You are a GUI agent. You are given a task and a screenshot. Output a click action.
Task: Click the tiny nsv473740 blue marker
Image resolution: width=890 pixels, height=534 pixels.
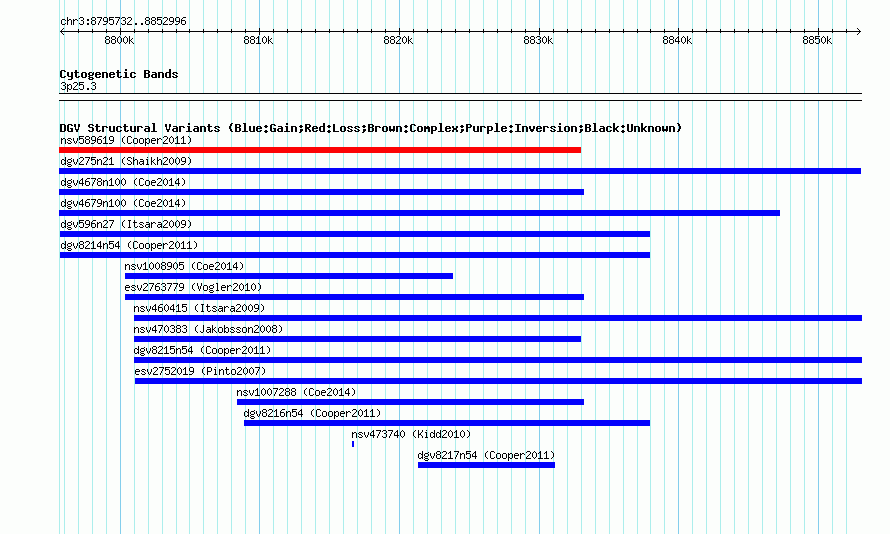pos(353,444)
